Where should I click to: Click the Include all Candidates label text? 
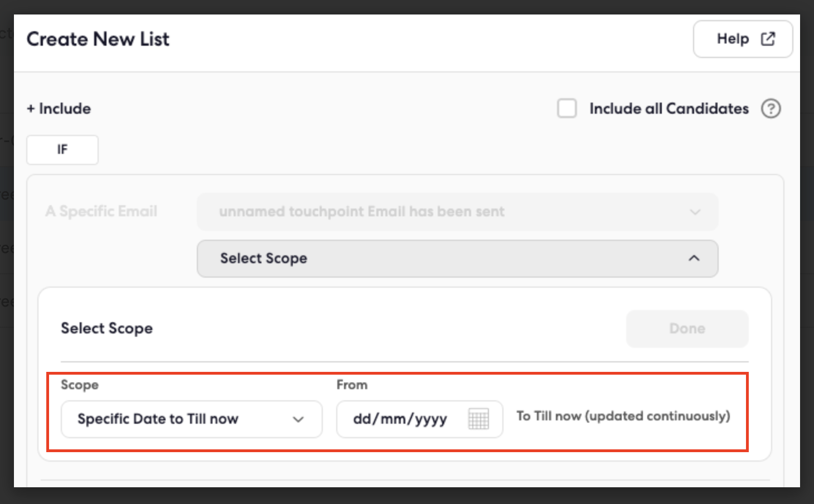669,108
